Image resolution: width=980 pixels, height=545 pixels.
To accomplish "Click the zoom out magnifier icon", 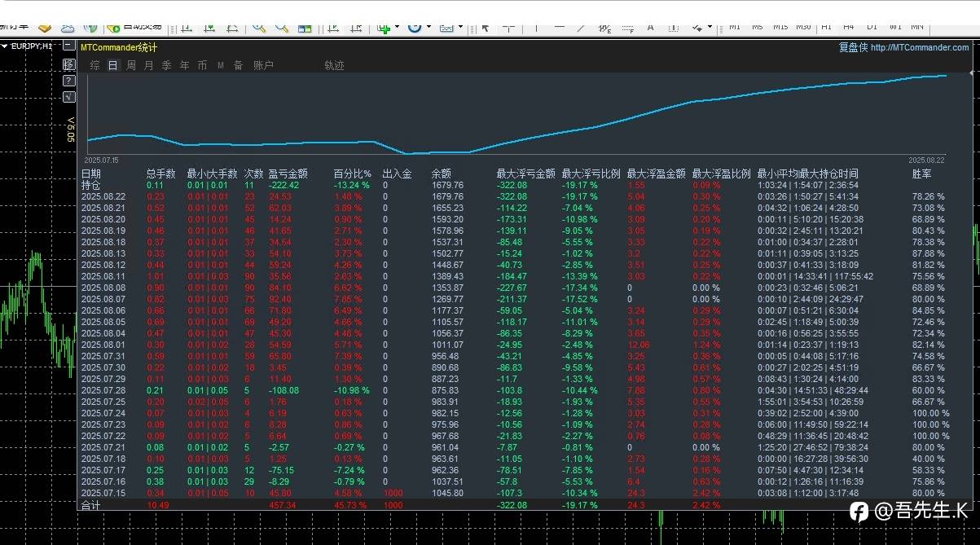I will (282, 27).
